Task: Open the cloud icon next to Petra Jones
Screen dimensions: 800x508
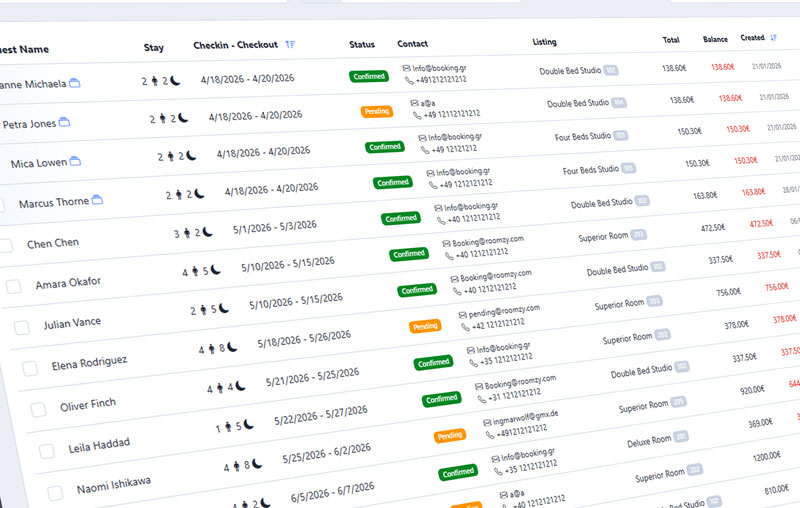Action: [x=64, y=122]
